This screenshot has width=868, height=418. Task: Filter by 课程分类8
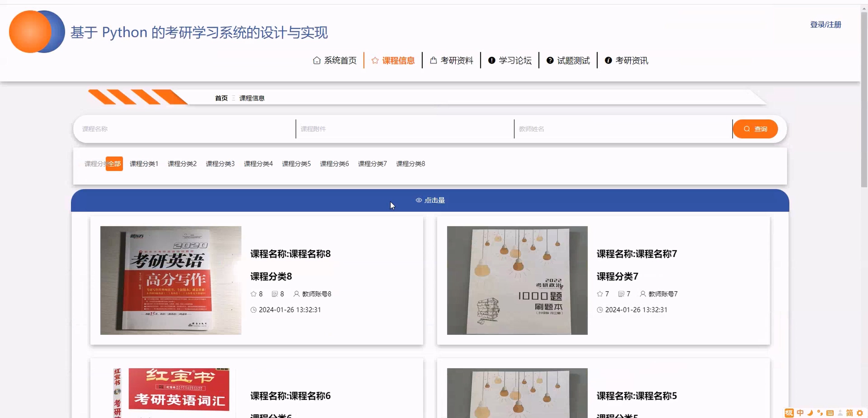410,164
